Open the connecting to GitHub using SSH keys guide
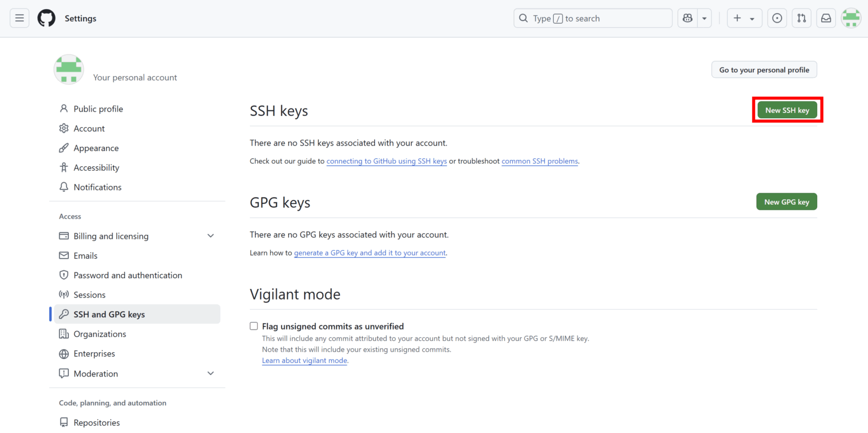Viewport: 868px width, 433px height. click(x=387, y=161)
